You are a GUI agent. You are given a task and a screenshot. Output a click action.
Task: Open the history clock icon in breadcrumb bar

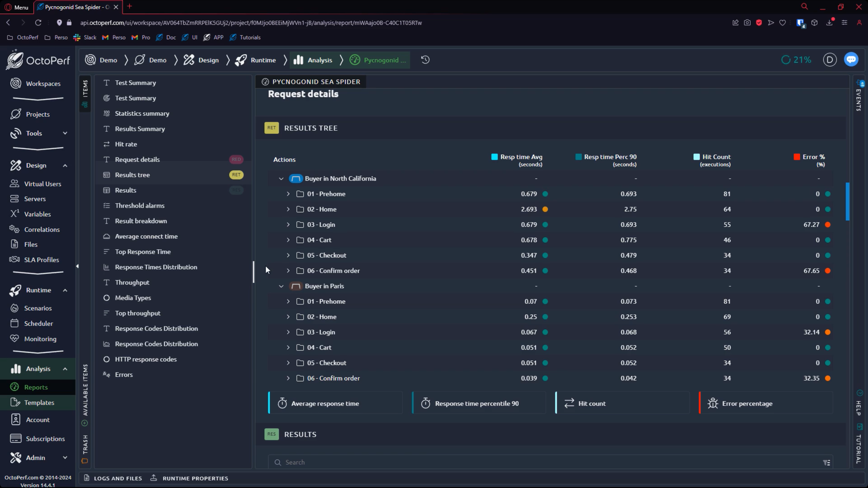(425, 60)
